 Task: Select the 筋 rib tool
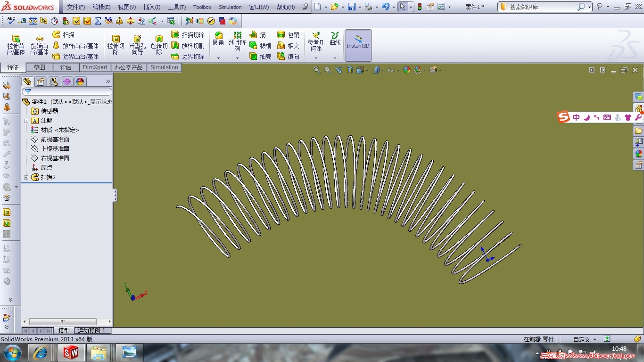(x=258, y=35)
